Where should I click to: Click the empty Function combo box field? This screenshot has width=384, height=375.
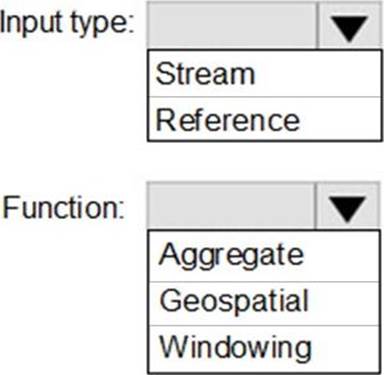click(231, 207)
